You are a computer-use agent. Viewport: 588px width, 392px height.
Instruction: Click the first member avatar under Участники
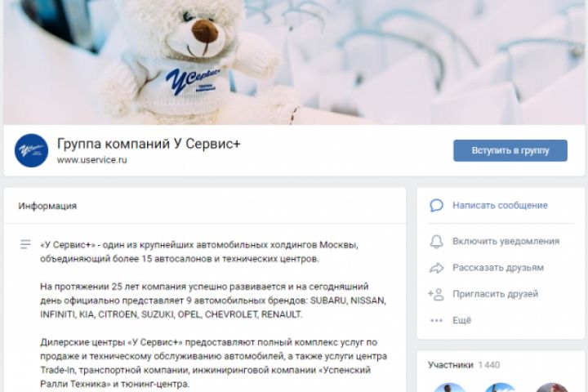[450, 387]
